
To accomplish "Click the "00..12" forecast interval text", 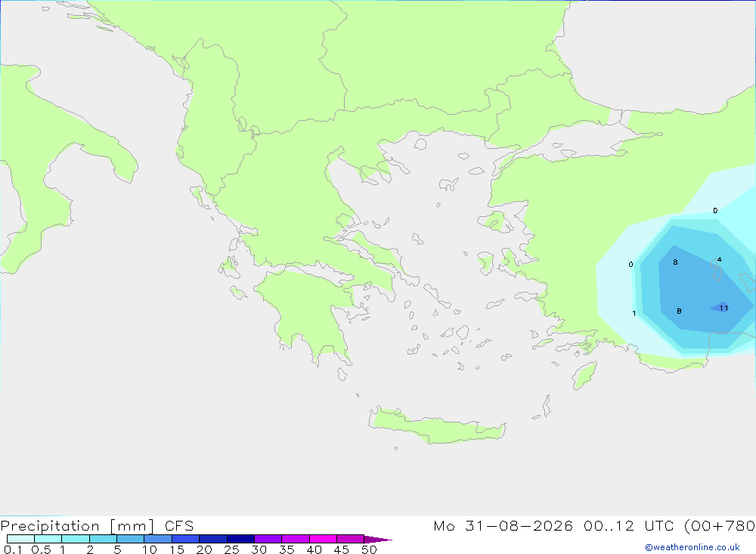I will pos(609,525).
